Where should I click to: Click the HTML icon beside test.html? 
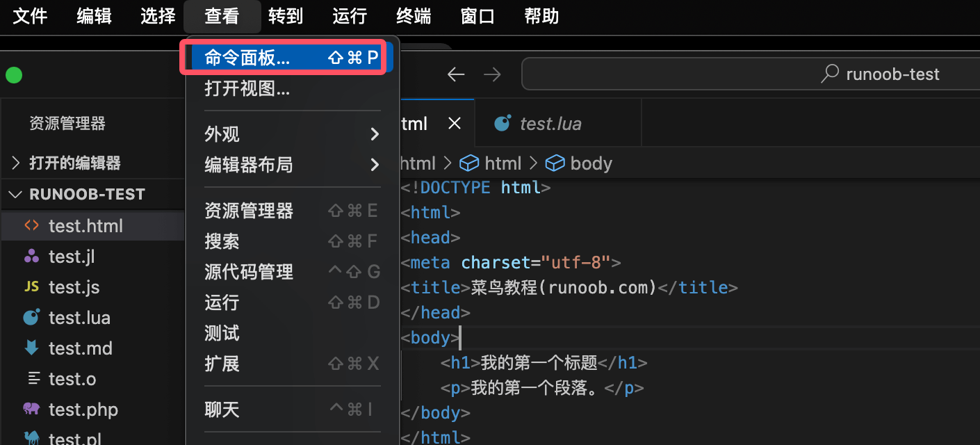31,226
